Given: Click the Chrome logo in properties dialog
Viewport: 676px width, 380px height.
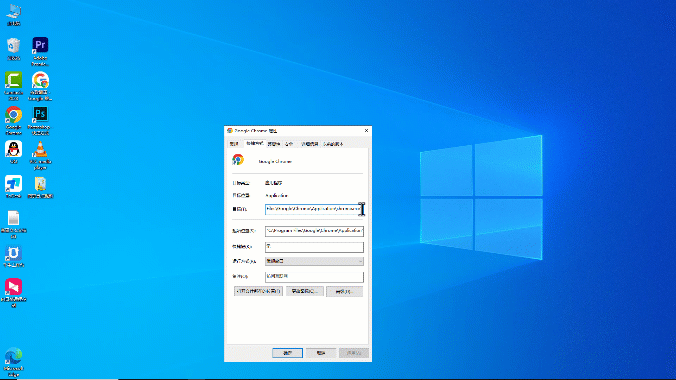Looking at the screenshot, I should [238, 160].
